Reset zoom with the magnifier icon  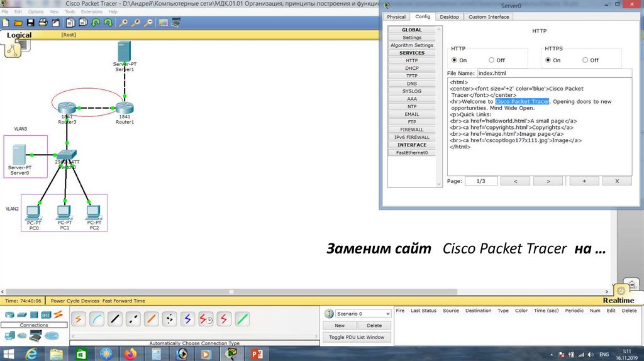136,23
